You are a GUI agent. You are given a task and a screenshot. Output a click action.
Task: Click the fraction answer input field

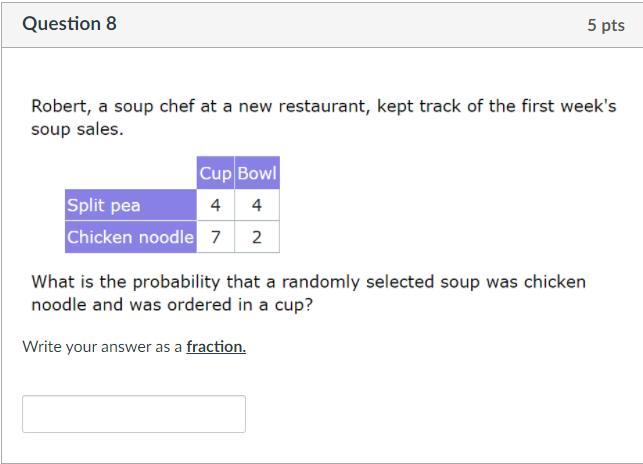point(134,414)
